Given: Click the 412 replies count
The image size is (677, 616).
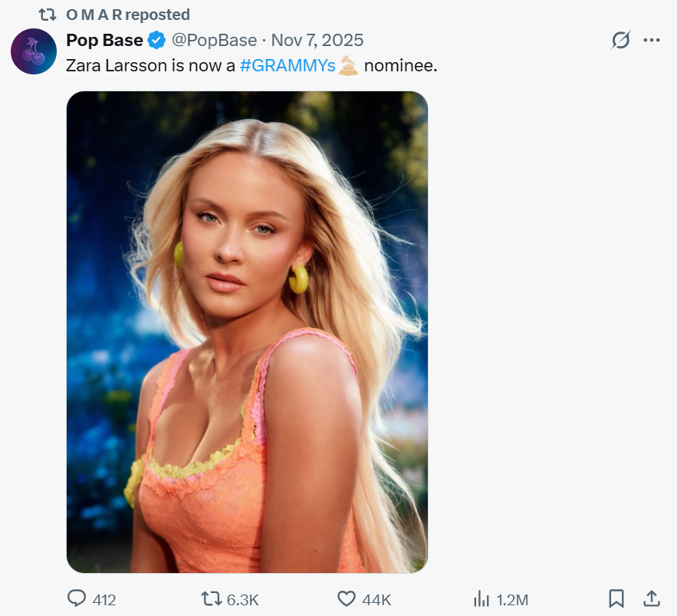Looking at the screenshot, I should click(104, 600).
